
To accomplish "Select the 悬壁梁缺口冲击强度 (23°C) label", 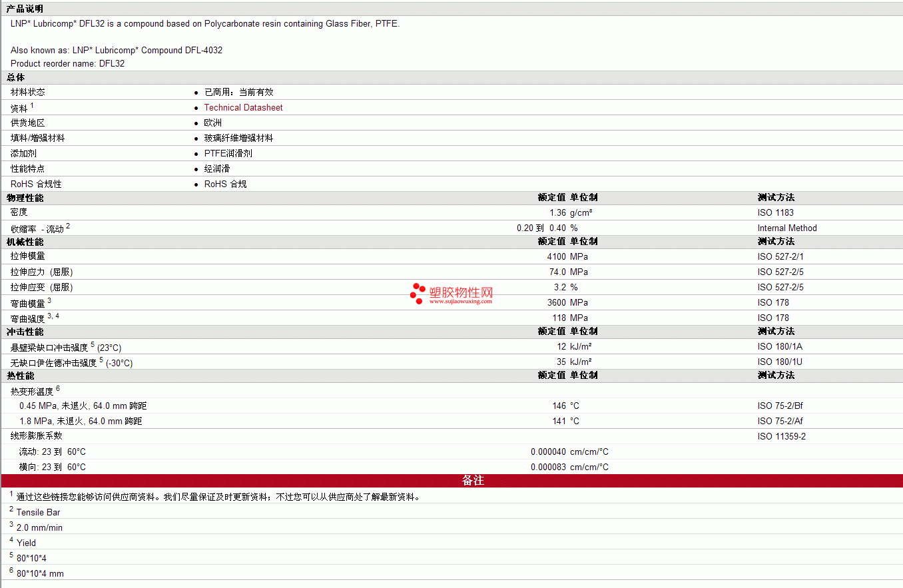I will pyautogui.click(x=66, y=347).
